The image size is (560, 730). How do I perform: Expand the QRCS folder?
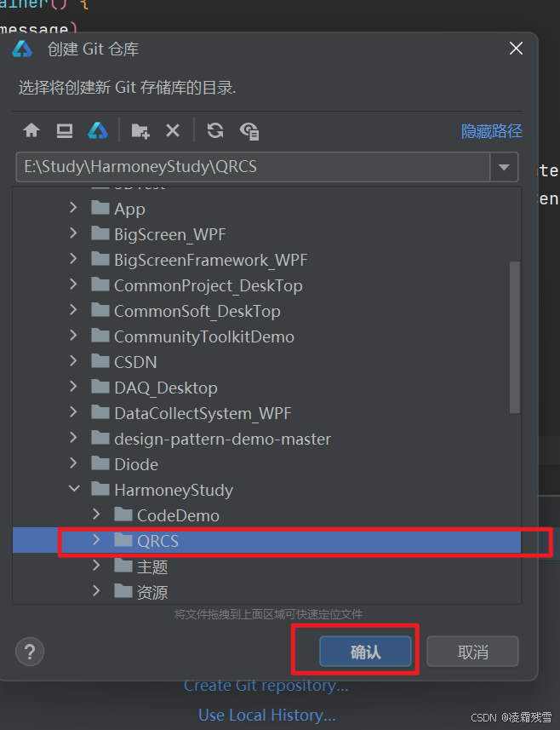point(96,540)
